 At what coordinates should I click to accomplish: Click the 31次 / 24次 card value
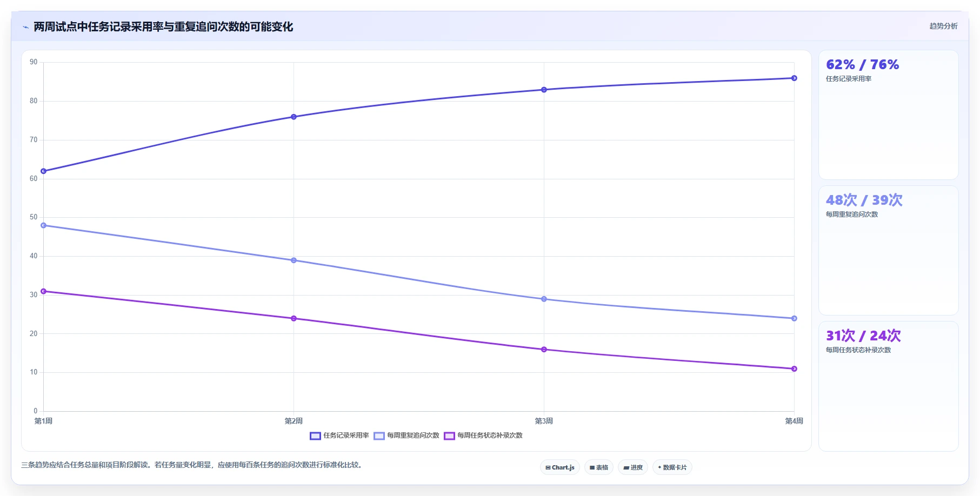pyautogui.click(x=863, y=336)
